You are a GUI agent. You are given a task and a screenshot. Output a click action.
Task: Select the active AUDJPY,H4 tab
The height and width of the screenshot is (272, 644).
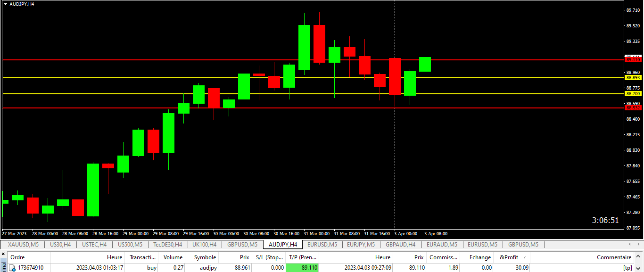click(283, 245)
